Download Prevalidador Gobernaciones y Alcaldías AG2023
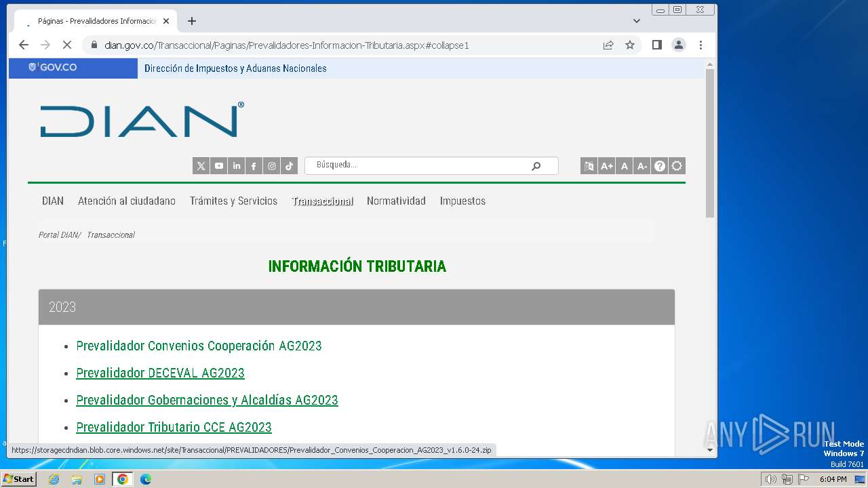This screenshot has width=868, height=488. 207,400
